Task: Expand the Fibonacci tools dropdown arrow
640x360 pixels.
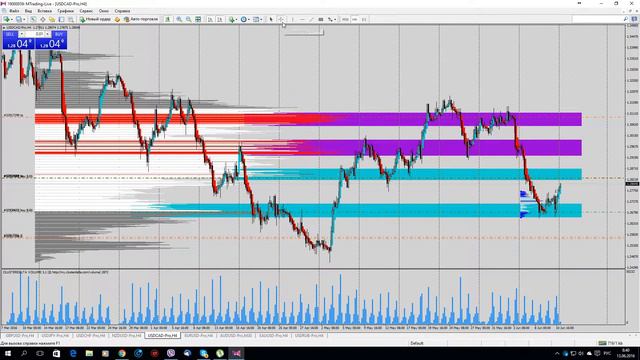Action: 335,19
